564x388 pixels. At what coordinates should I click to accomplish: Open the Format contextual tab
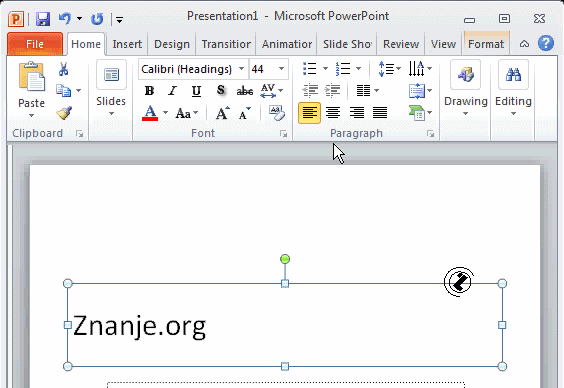[486, 44]
